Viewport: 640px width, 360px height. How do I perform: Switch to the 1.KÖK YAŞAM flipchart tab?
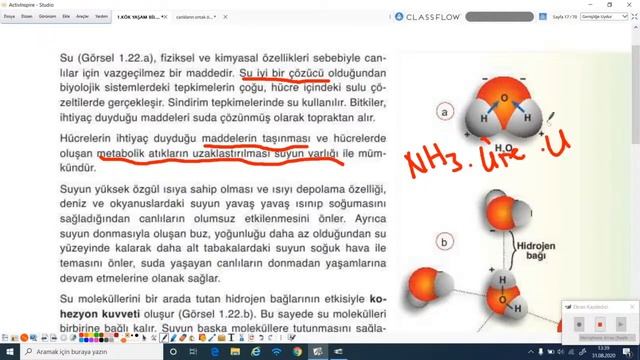coord(138,17)
